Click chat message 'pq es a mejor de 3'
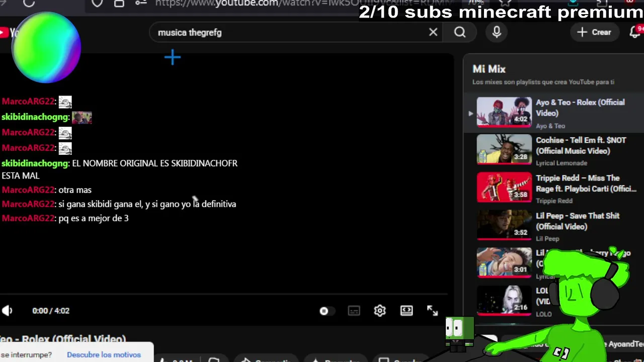644x362 pixels. pyautogui.click(x=94, y=218)
